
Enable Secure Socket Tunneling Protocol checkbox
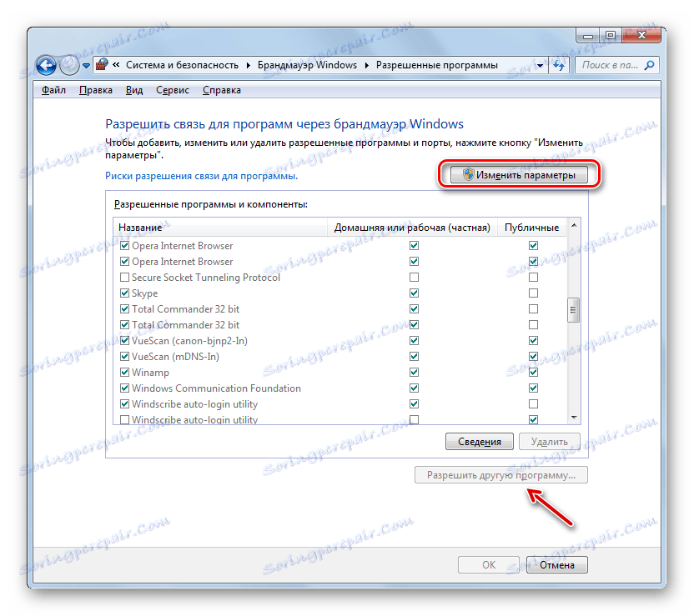point(125,278)
